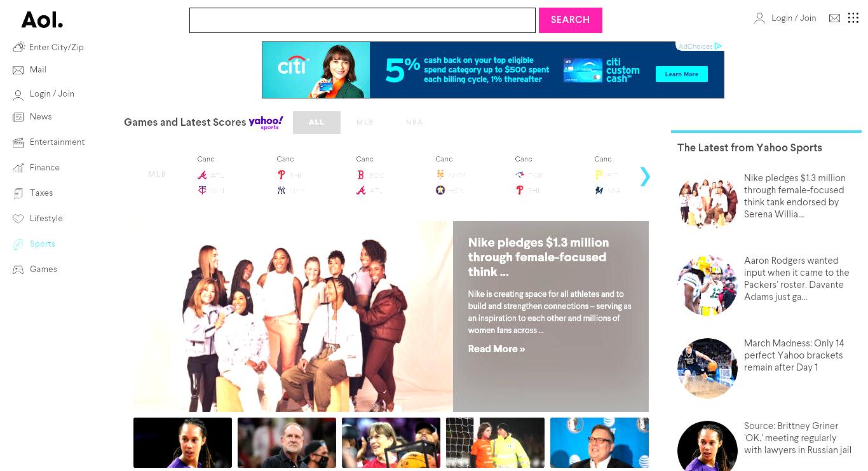Open the Entertainment clapperboard icon
The image size is (868, 471).
18,142
